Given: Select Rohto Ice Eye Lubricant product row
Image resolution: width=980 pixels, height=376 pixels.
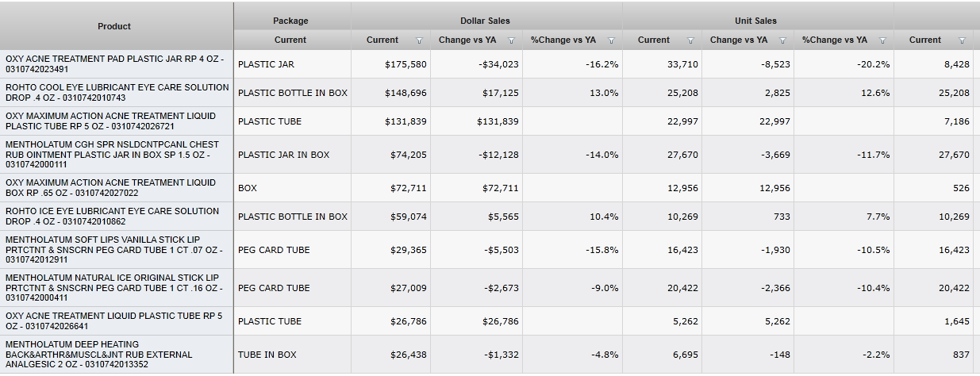Looking at the screenshot, I should point(116,217).
